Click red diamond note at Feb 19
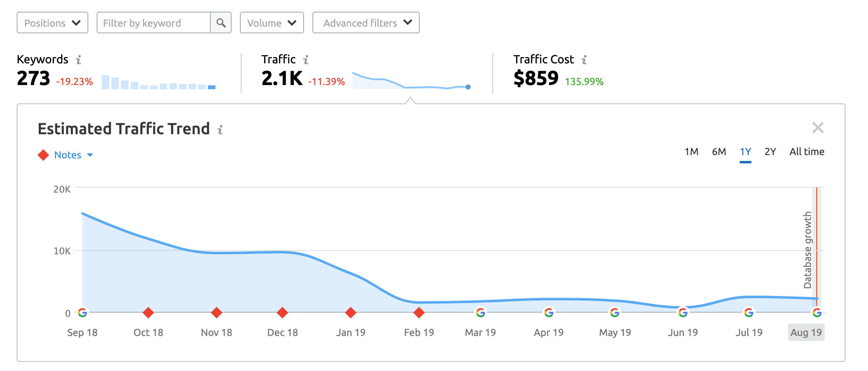Viewport: 868px width, 371px height. click(419, 312)
